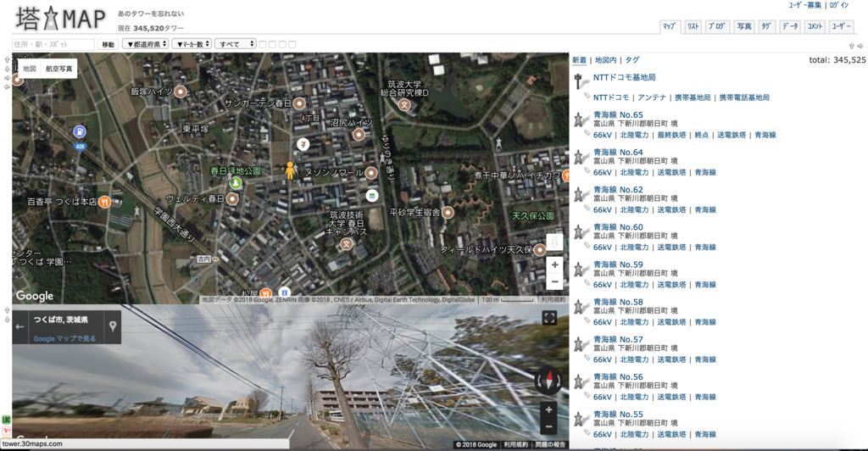
Task: Click the street view compass
Action: pyautogui.click(x=548, y=381)
